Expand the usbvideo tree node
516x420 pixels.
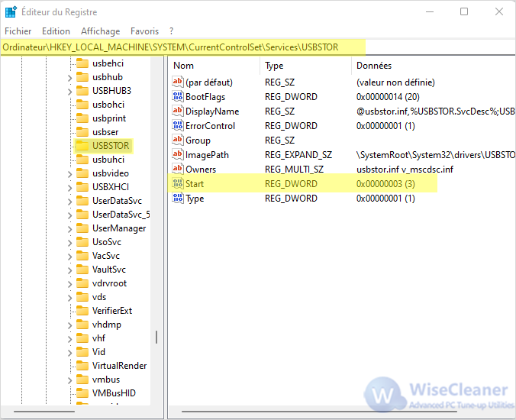point(69,174)
